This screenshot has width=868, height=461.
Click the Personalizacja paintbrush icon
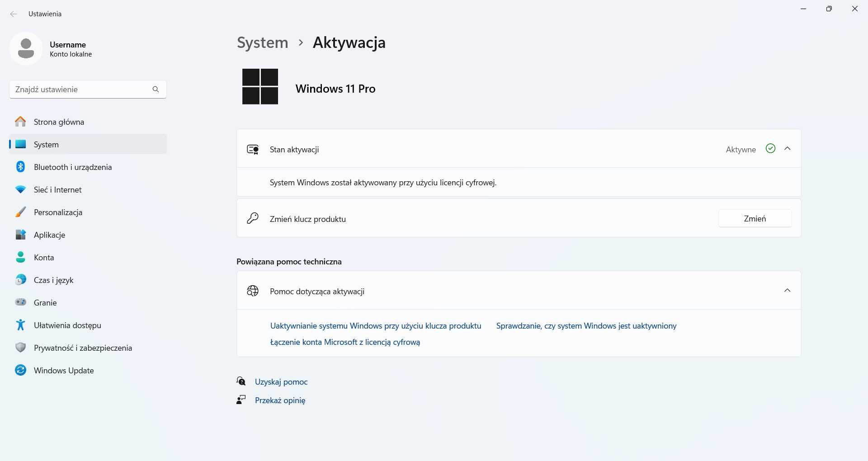pyautogui.click(x=20, y=212)
